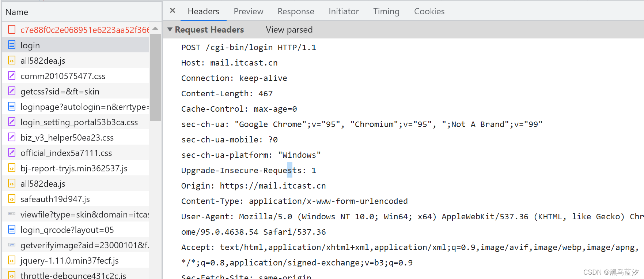Click the loginpage document icon

[12, 107]
